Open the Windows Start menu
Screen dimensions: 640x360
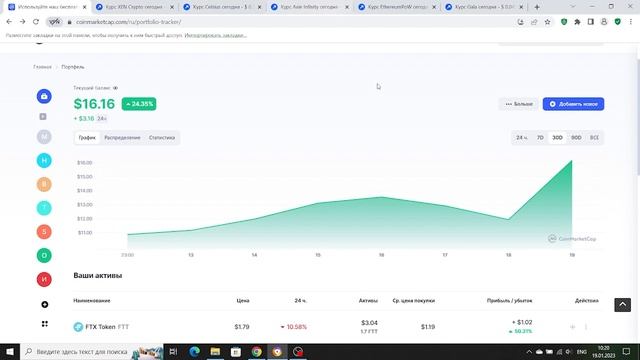10,352
